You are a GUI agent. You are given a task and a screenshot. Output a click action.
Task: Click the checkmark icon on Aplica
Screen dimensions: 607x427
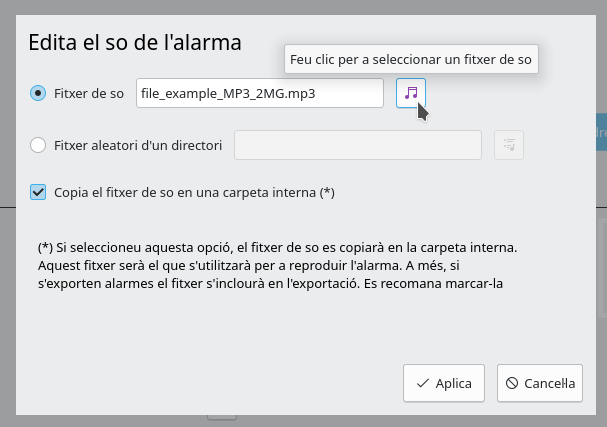(x=423, y=383)
